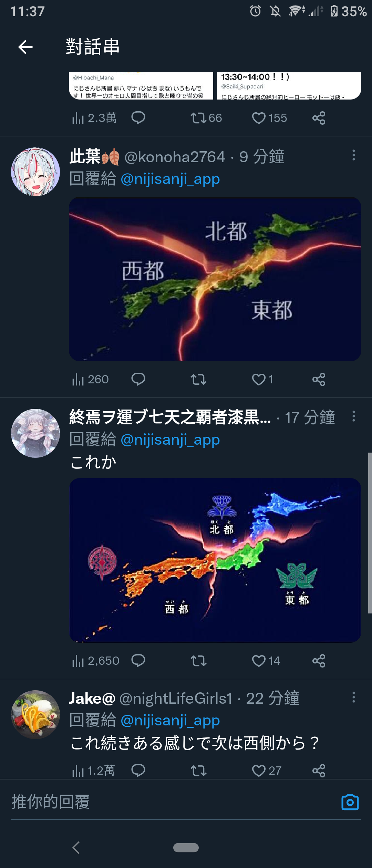Open camera to attach photo to reply
The width and height of the screenshot is (372, 868).
pos(350,802)
